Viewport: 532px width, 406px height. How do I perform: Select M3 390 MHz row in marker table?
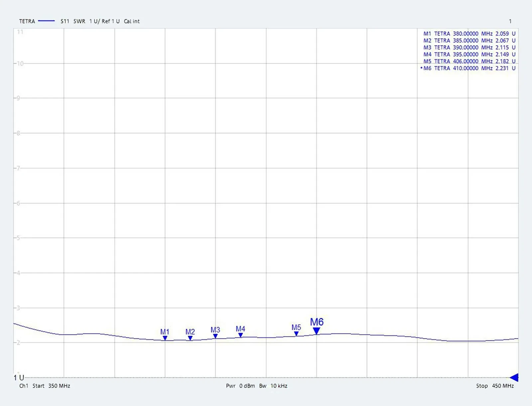[x=469, y=48]
